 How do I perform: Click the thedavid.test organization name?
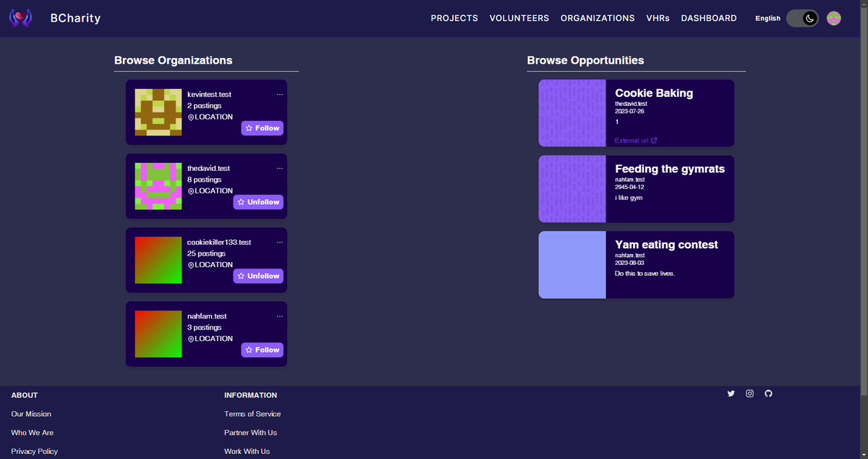coord(208,169)
